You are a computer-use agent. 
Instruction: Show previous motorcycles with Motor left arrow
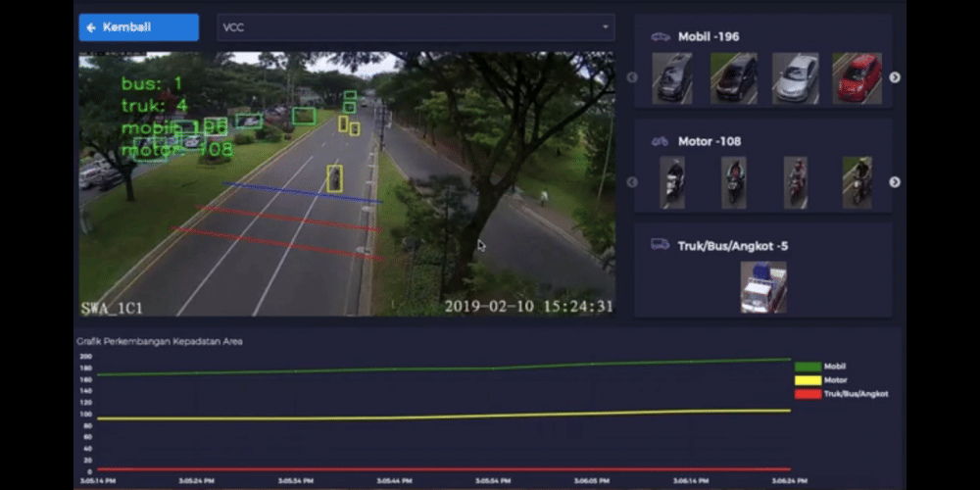point(632,181)
